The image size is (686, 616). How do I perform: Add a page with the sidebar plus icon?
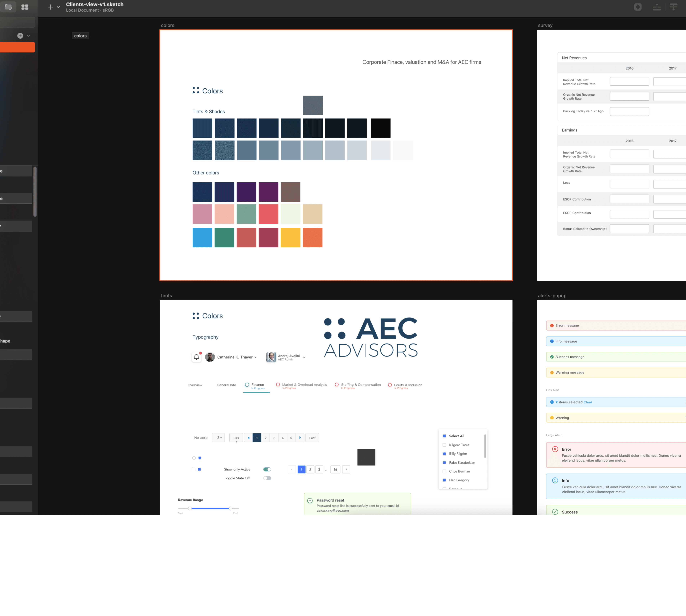pos(20,36)
